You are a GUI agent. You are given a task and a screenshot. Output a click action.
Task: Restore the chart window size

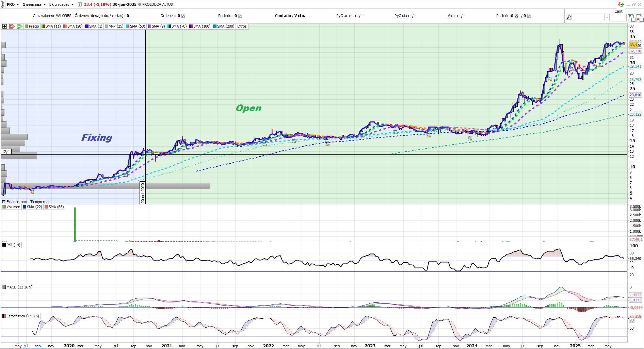click(634, 4)
